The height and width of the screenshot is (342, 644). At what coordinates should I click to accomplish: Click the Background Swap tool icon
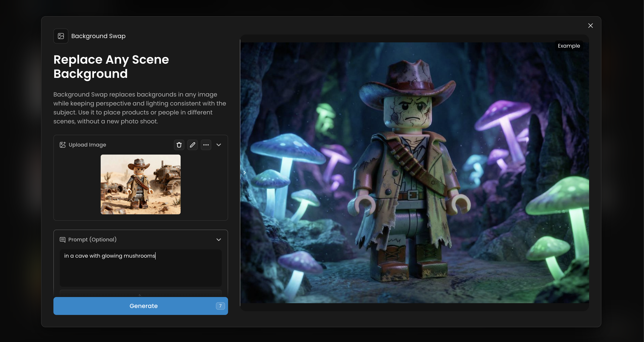pyautogui.click(x=61, y=36)
